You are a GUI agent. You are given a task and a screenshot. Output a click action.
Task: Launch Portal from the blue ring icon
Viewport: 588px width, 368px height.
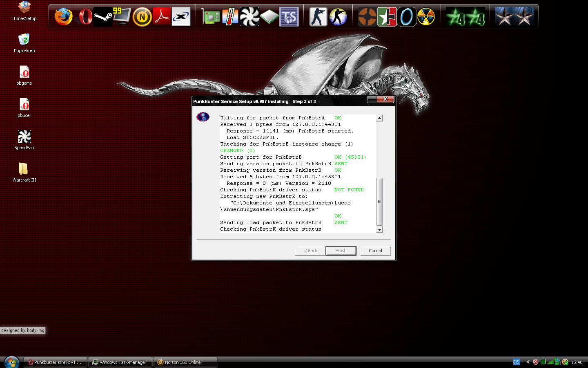[x=406, y=17]
